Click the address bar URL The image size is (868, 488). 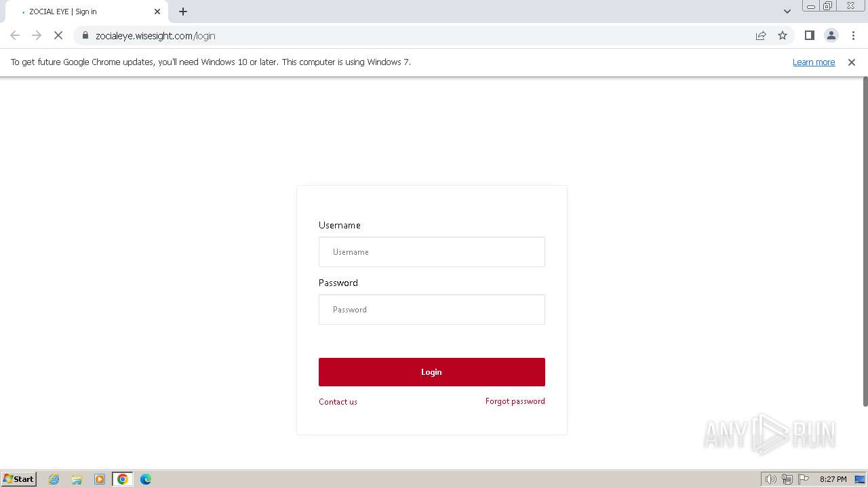tap(155, 35)
